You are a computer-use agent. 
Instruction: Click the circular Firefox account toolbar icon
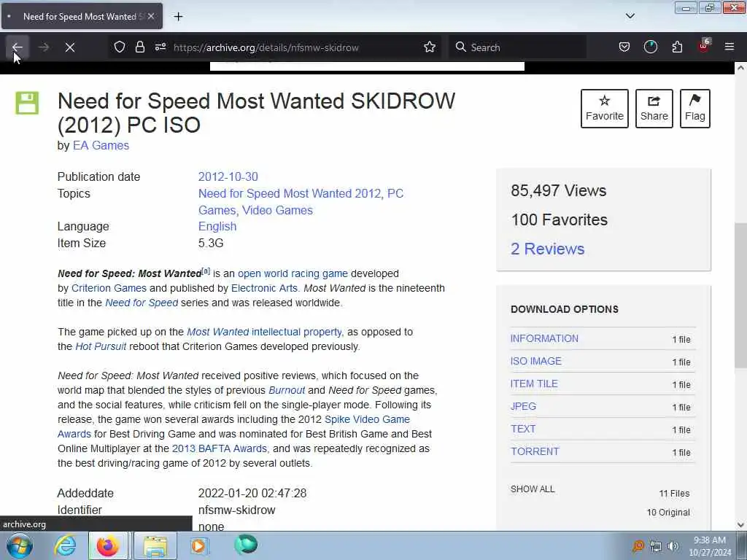coord(650,47)
